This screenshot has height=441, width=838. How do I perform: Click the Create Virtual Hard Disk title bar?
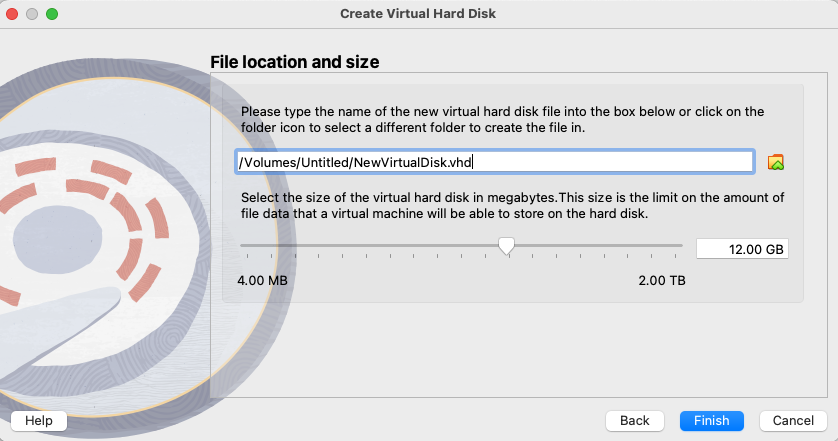pos(418,14)
